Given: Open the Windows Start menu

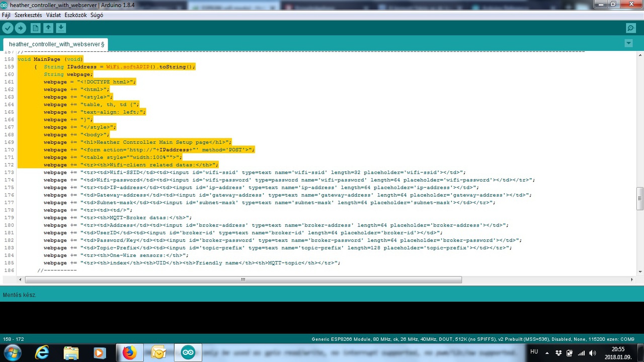Looking at the screenshot, I should pos(12,352).
